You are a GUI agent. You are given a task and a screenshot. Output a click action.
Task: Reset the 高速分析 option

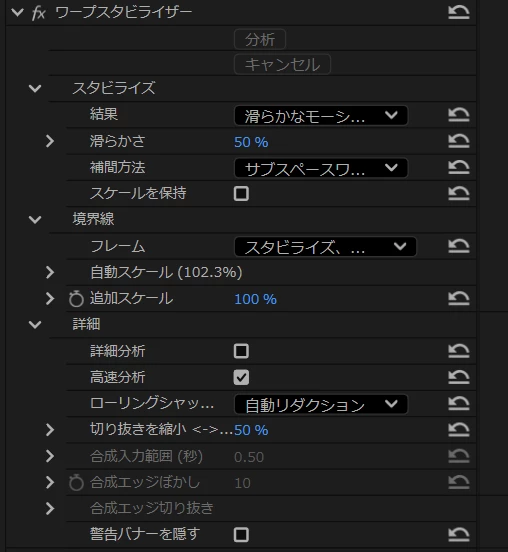point(459,377)
